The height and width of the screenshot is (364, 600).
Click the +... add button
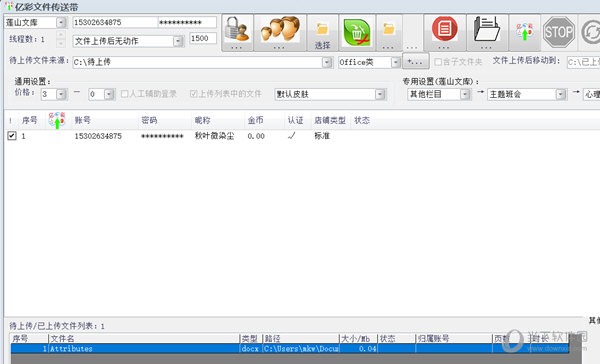pos(415,62)
